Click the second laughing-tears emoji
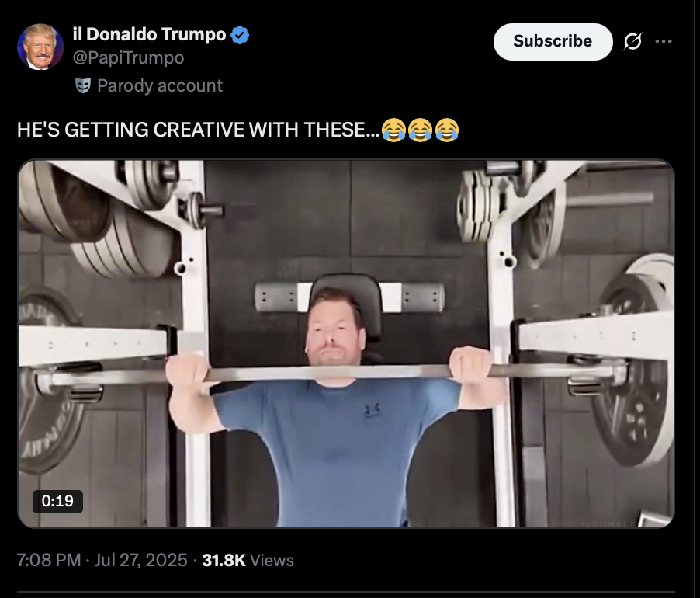Screen dimensions: 700x598 point(420,130)
